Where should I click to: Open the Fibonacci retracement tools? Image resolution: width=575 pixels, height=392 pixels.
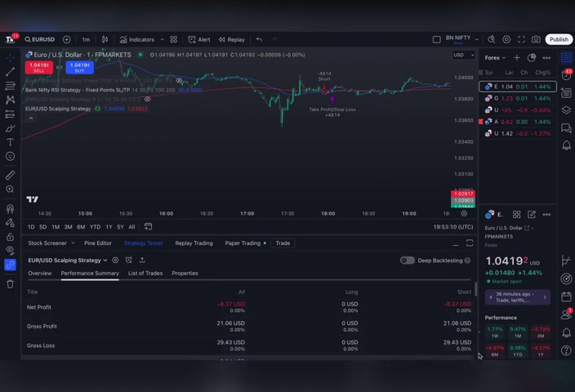coord(10,86)
